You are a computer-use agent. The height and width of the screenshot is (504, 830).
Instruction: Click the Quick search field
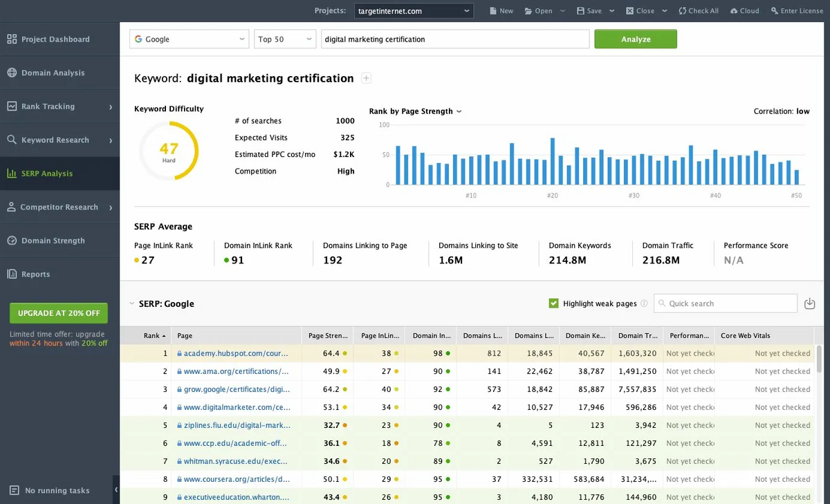click(726, 304)
